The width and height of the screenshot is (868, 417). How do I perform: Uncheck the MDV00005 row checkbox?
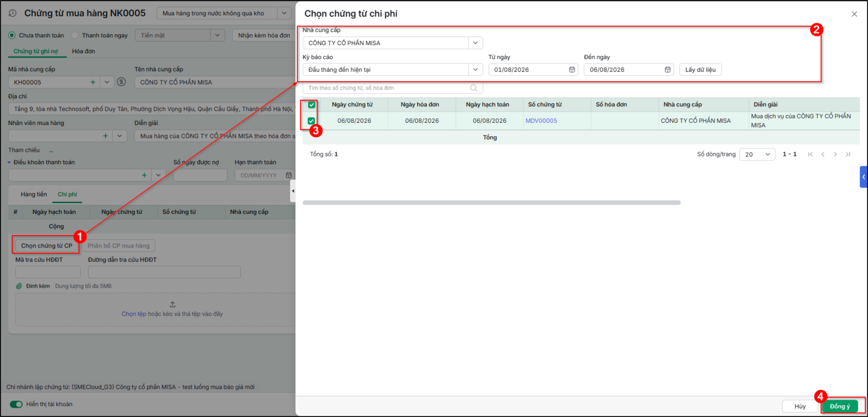[x=311, y=121]
